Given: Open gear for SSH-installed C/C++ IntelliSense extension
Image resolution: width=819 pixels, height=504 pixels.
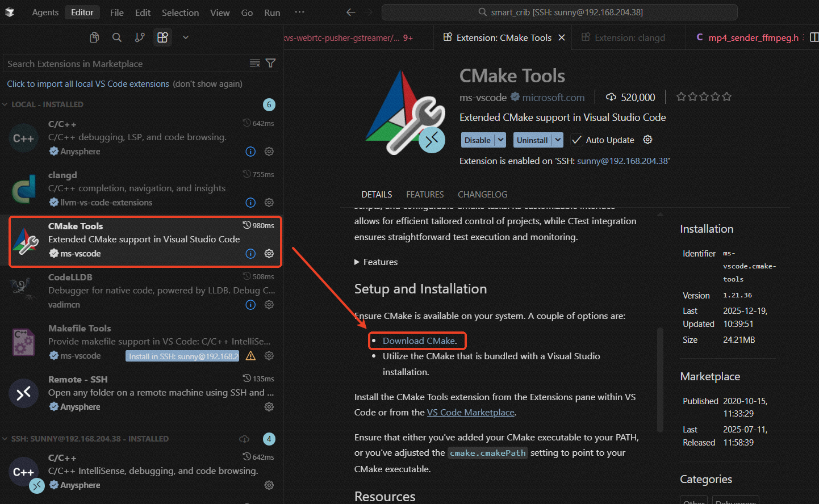Looking at the screenshot, I should (x=269, y=485).
